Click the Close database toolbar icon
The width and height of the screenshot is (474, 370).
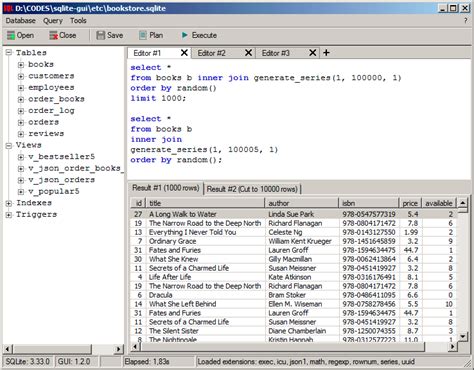pos(53,35)
